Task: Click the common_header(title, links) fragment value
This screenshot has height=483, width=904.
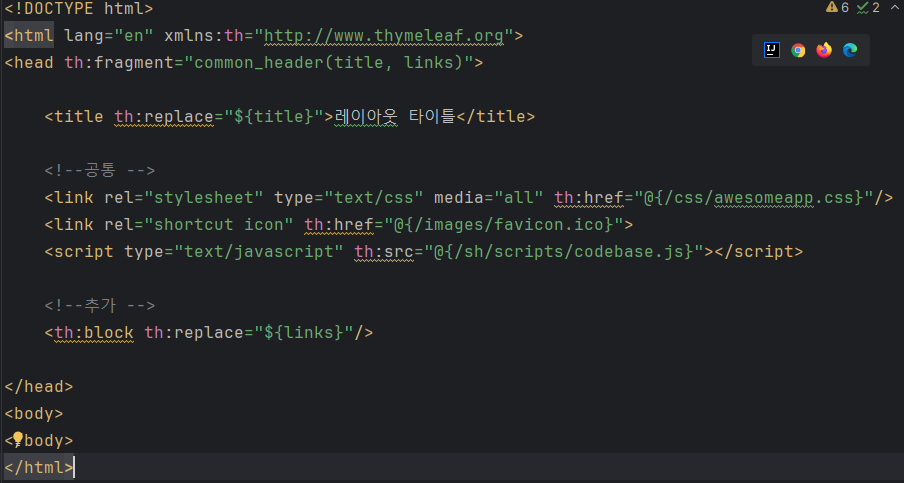Action: (x=329, y=62)
